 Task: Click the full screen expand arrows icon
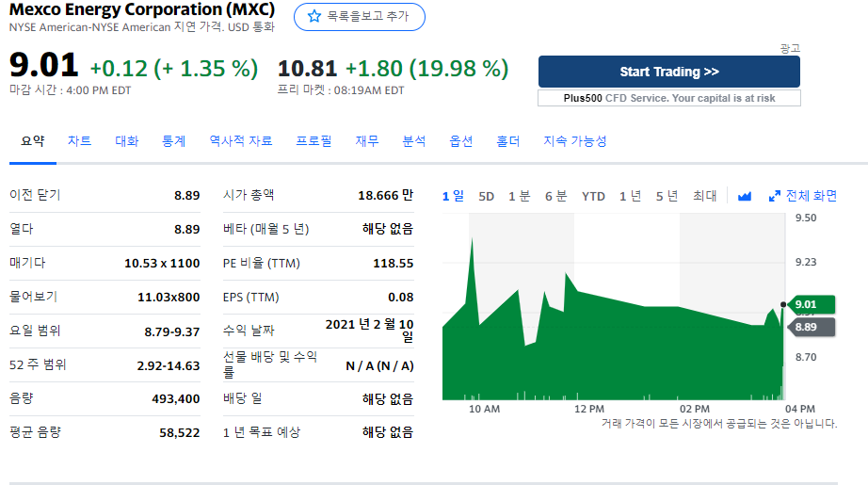775,196
